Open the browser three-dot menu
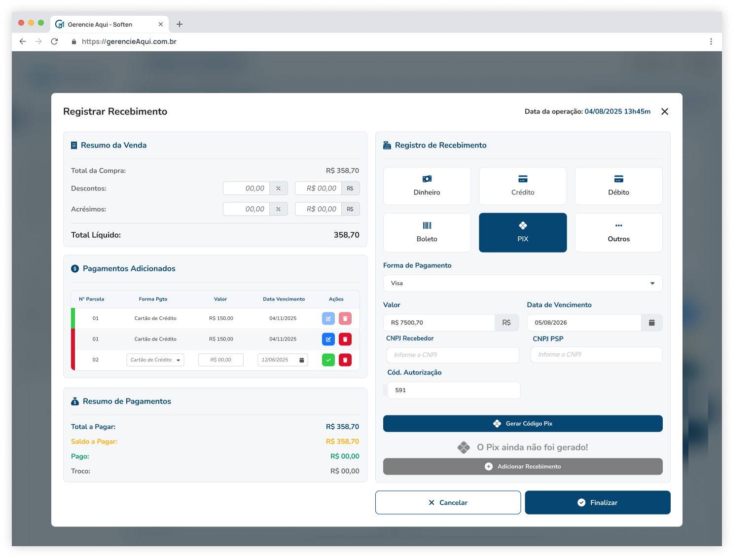The width and height of the screenshot is (756, 558). pos(711,41)
